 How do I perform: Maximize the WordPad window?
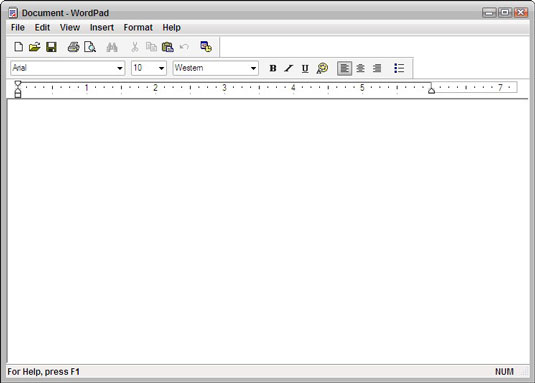tap(505, 13)
